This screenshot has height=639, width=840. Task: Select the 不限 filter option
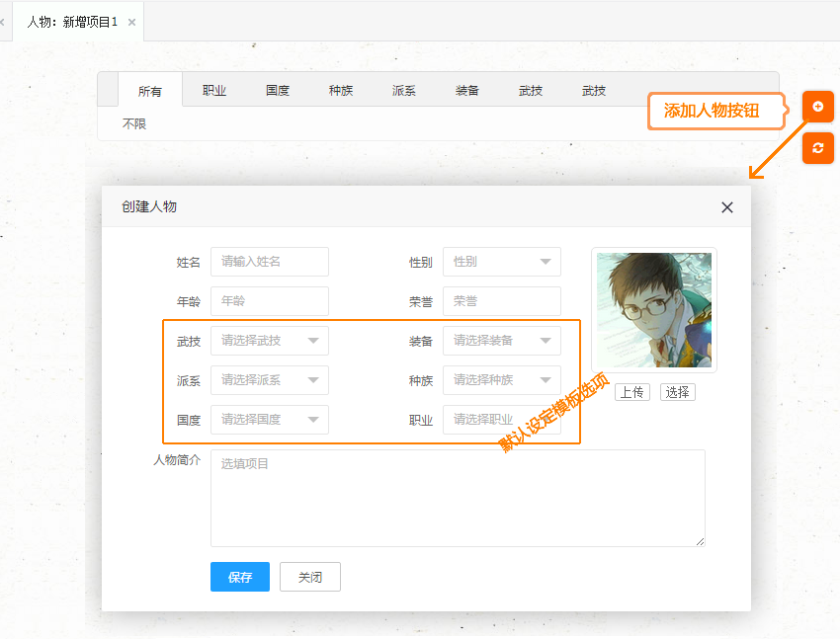click(134, 123)
